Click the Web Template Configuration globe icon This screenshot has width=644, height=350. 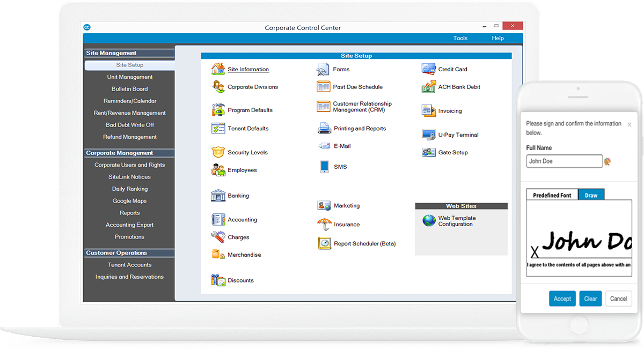(x=429, y=221)
